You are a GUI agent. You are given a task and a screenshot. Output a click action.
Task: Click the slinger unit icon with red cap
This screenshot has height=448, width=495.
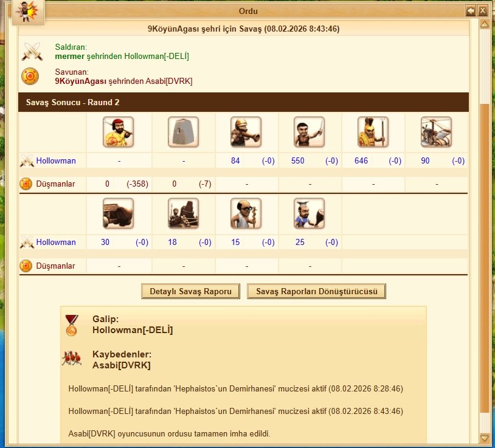119,132
